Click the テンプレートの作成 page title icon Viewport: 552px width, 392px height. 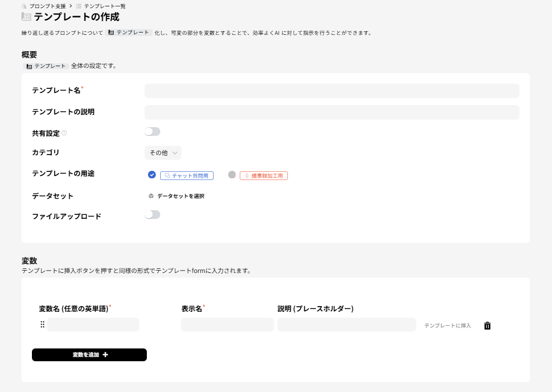tap(26, 18)
